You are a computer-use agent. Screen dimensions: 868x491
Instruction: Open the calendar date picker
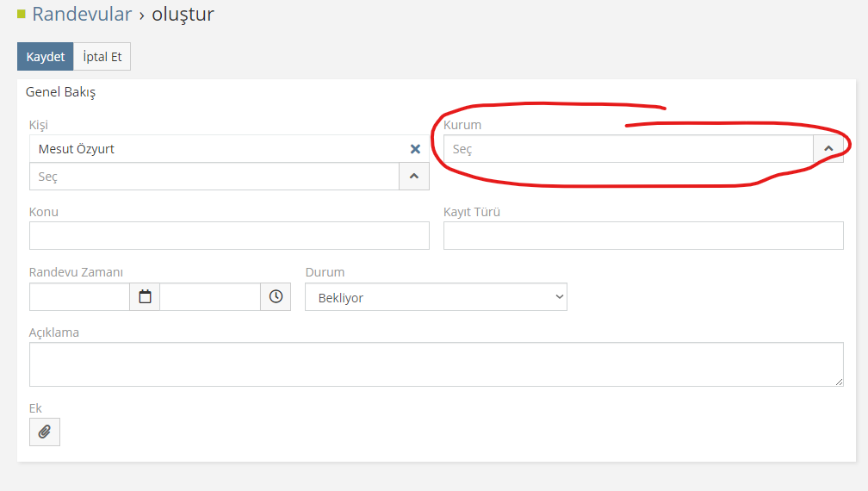tap(145, 296)
